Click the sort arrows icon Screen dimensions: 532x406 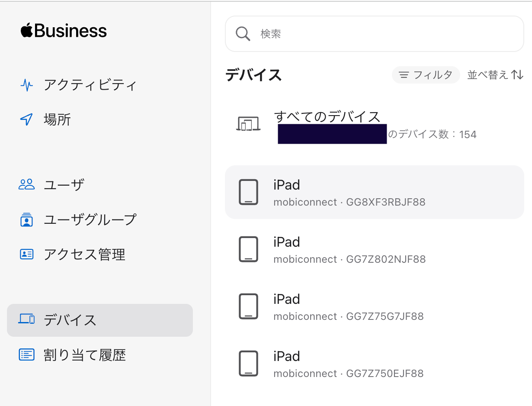[x=517, y=75]
